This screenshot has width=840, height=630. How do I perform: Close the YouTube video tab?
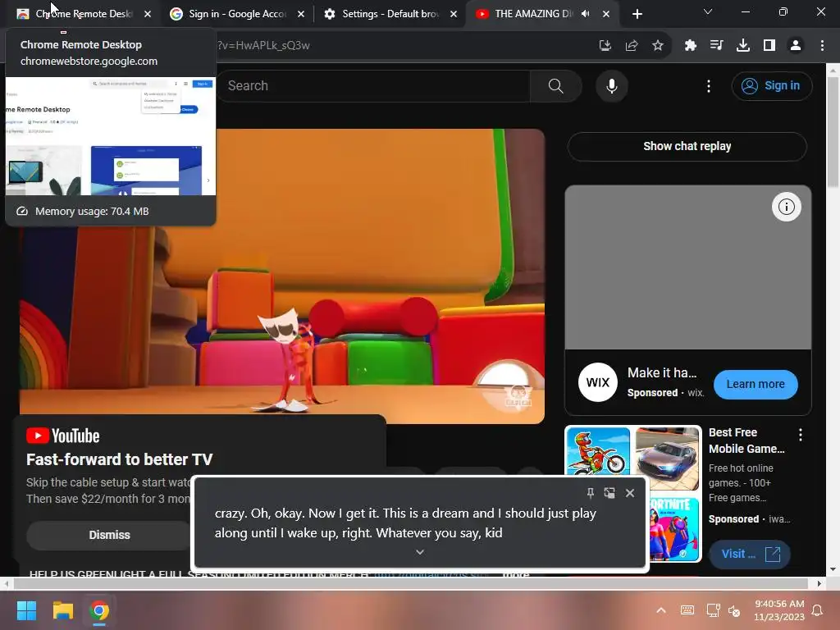[x=606, y=14]
